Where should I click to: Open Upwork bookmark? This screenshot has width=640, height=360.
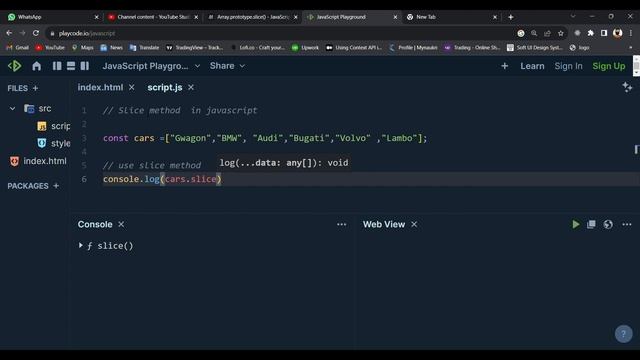click(x=305, y=48)
